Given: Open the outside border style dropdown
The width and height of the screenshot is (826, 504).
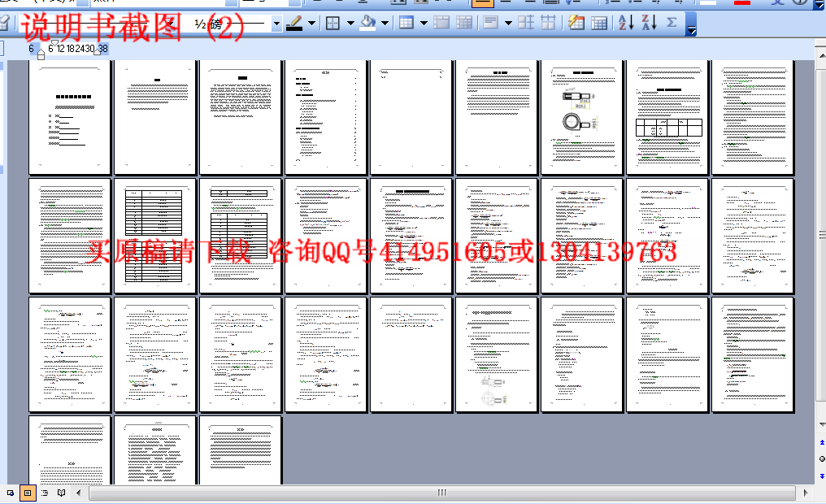Looking at the screenshot, I should pos(350,24).
